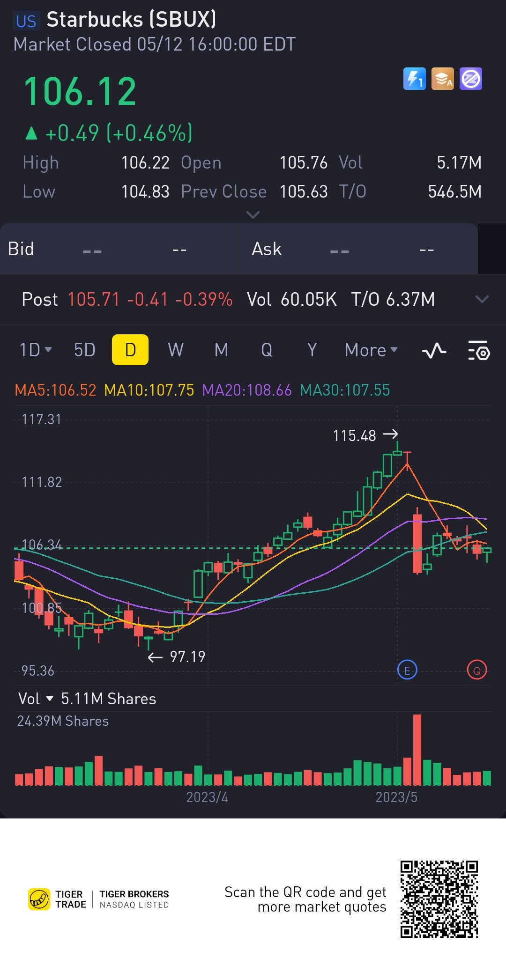
Task: Tap the Low 104.83 value
Action: tap(145, 192)
